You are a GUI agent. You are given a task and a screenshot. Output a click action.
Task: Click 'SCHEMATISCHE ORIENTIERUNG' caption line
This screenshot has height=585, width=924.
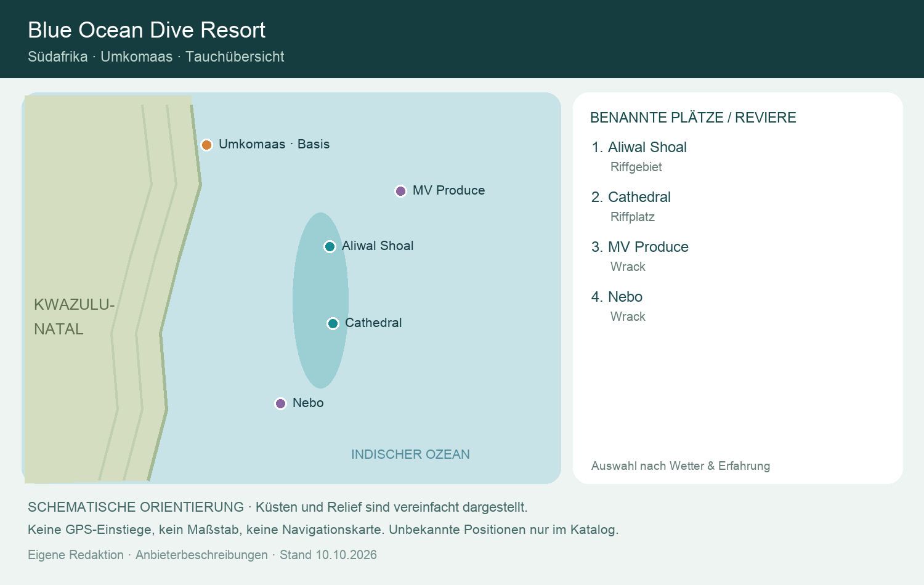278,507
